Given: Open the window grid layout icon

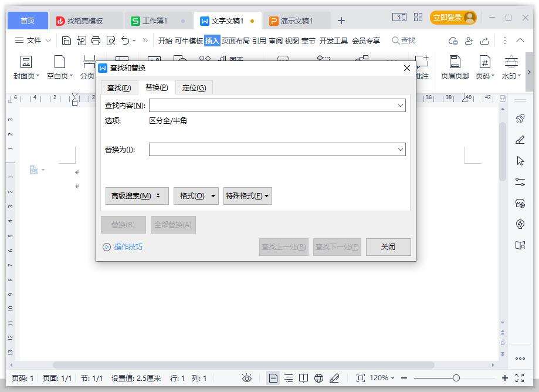Looking at the screenshot, I should click(418, 17).
